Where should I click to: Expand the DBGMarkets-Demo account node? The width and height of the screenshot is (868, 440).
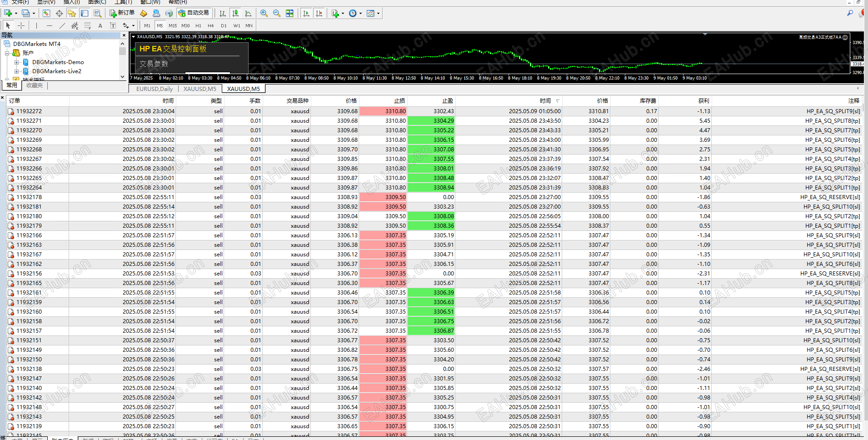pyautogui.click(x=17, y=62)
